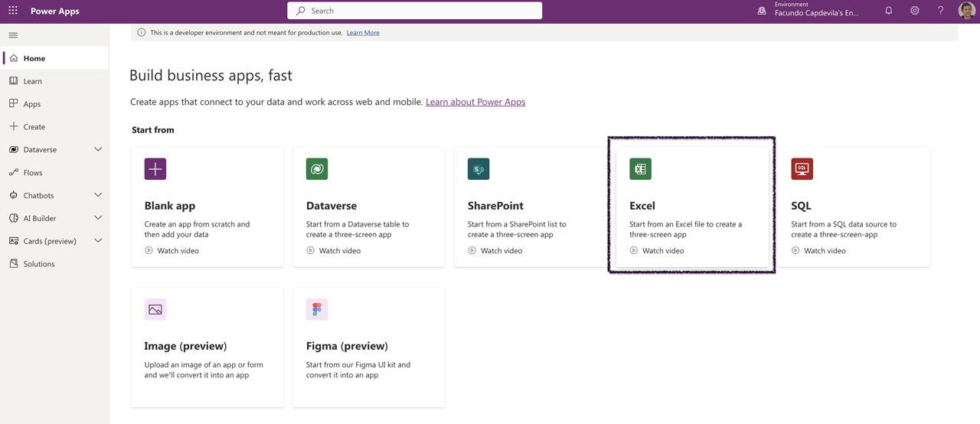
Task: Click in the Search box
Action: 415,11
